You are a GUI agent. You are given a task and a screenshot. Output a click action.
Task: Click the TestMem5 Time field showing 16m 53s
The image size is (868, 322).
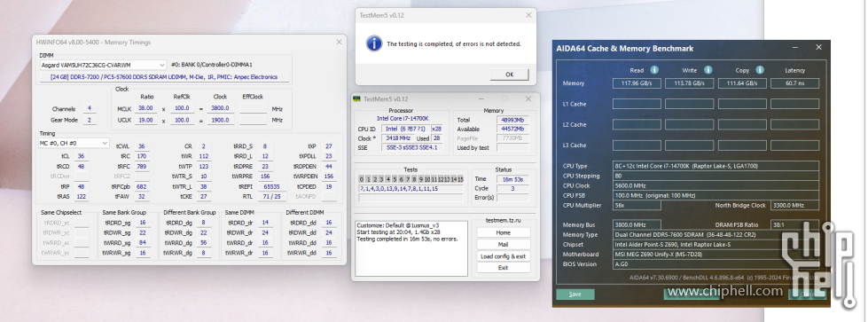512,179
